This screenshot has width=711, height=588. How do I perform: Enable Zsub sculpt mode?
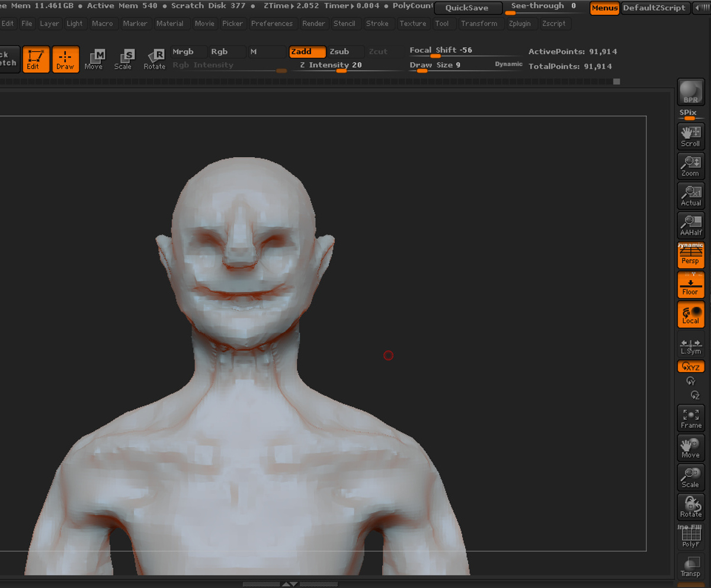pyautogui.click(x=346, y=52)
